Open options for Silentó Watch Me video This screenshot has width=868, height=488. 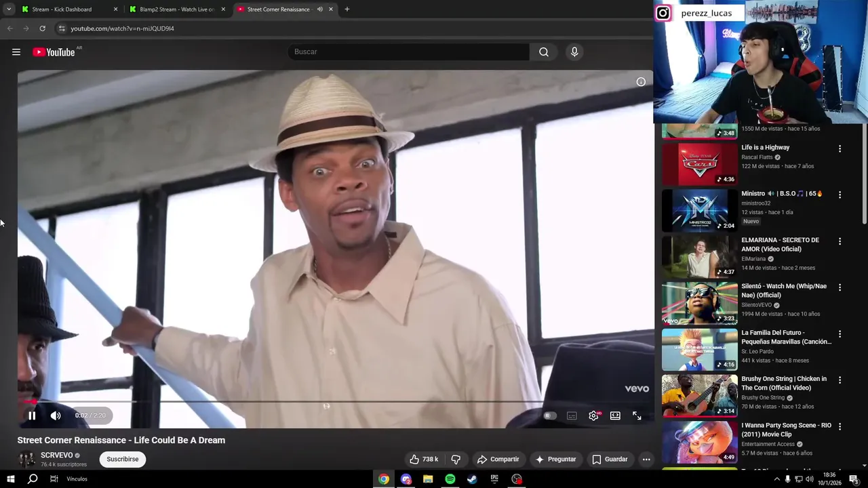[840, 287]
